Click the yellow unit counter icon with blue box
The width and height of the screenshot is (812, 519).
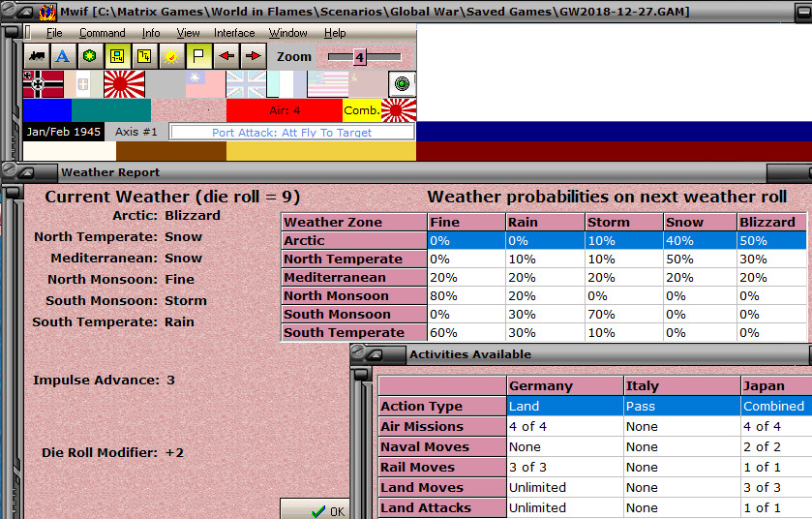tap(117, 56)
